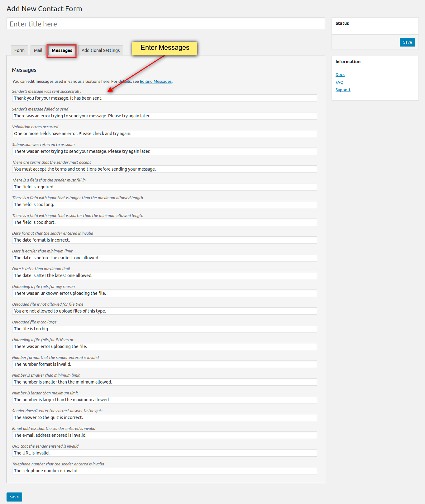
Task: Open the Mail tab
Action: pos(38,50)
